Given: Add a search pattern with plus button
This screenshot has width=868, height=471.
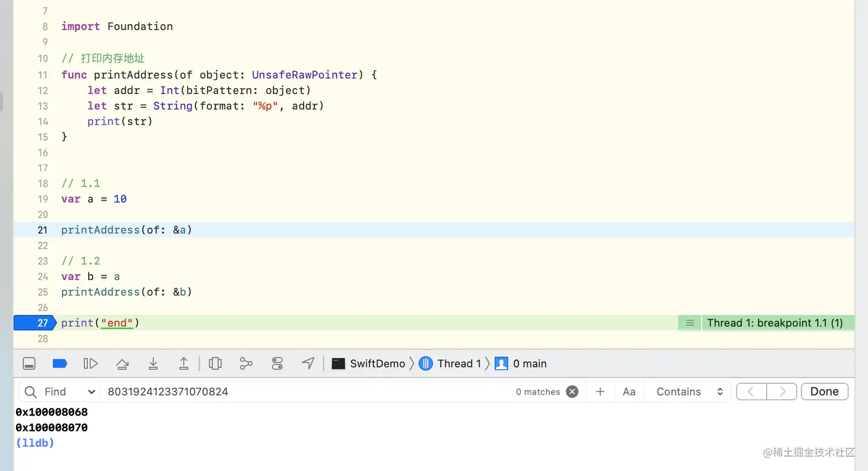Looking at the screenshot, I should click(x=600, y=392).
